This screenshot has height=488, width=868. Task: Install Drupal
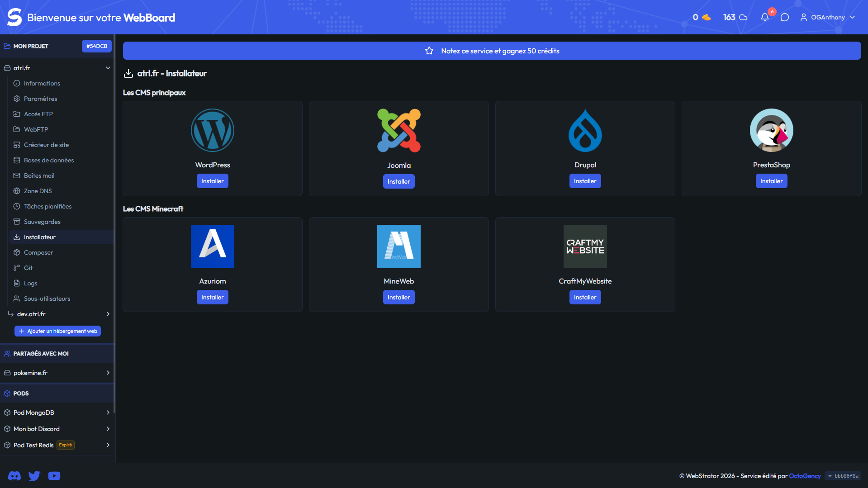point(585,181)
